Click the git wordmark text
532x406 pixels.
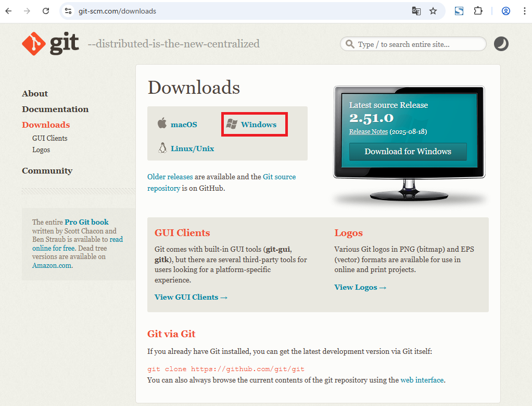click(64, 43)
